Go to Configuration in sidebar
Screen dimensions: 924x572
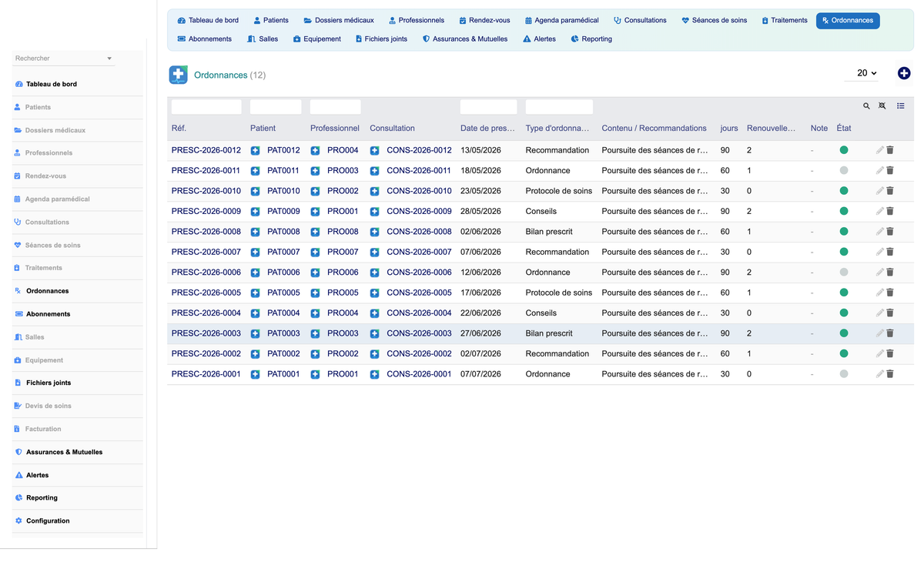point(48,521)
